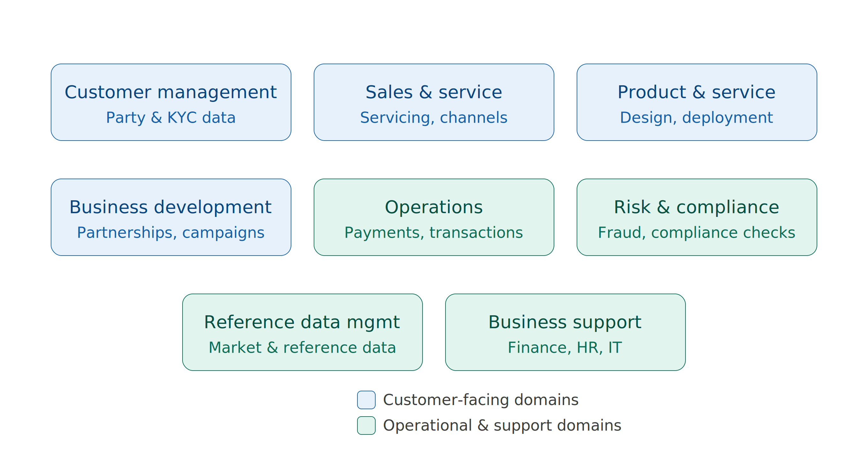Select the Business development domain

click(x=171, y=217)
